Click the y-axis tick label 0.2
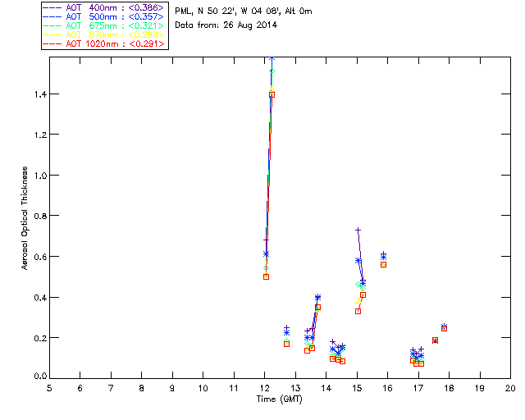525x420 pixels. click(x=40, y=338)
